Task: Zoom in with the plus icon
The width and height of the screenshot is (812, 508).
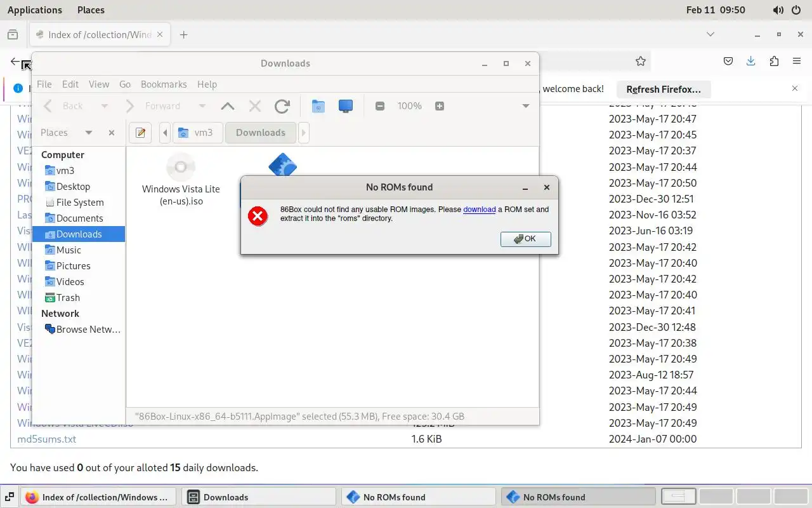Action: coord(440,106)
